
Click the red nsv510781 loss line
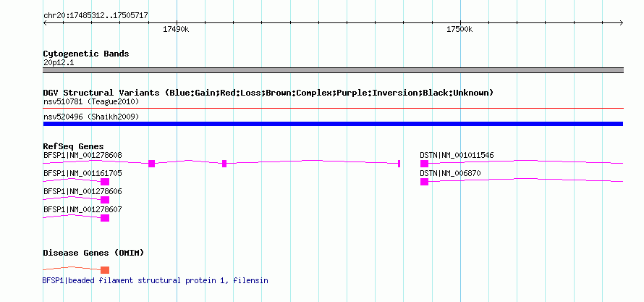pos(333,109)
